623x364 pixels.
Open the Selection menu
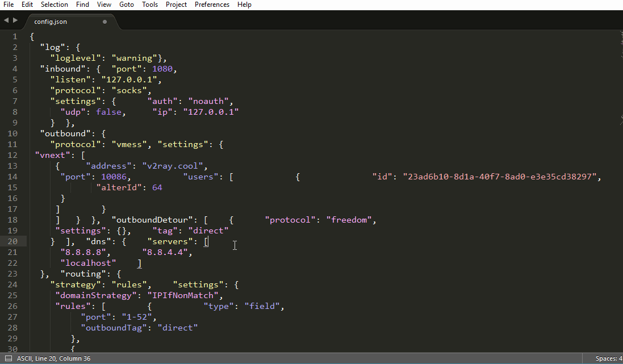pos(54,5)
